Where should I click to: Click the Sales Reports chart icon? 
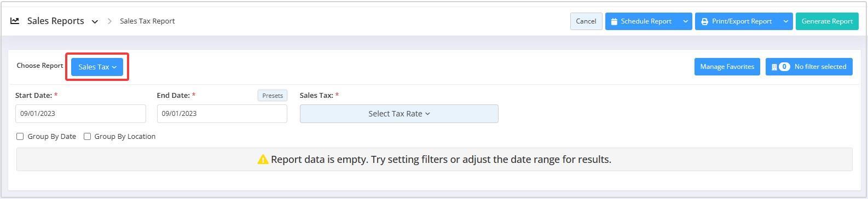(x=15, y=21)
